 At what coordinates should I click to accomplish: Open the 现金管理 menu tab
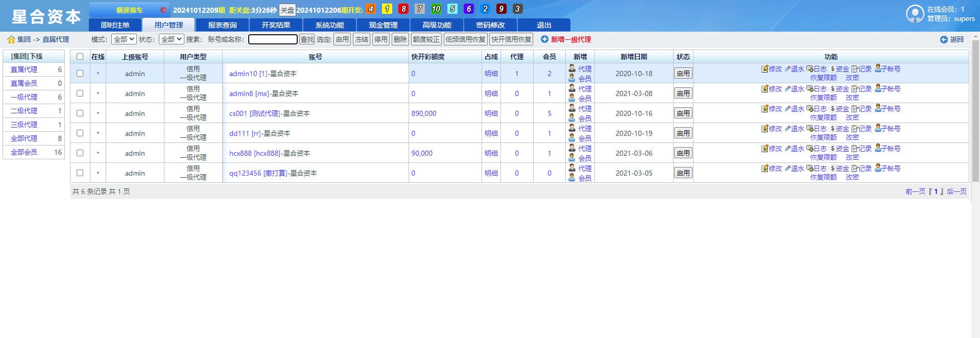pyautogui.click(x=383, y=25)
